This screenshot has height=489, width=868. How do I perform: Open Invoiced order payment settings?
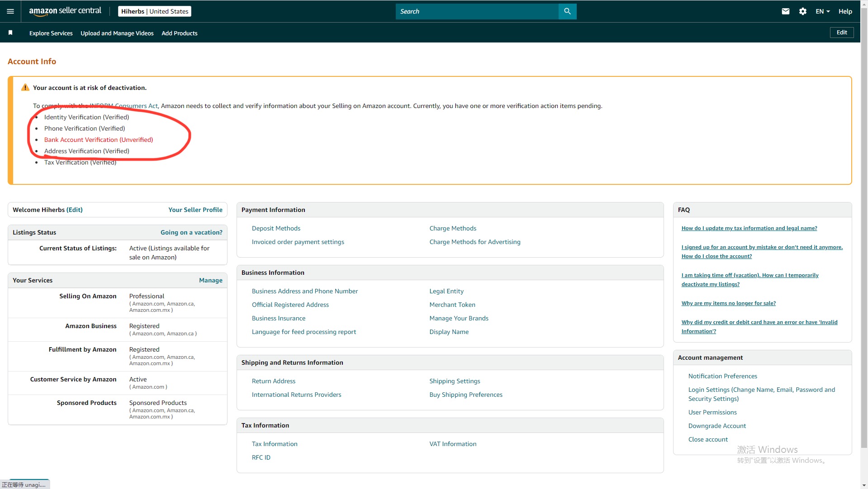pos(298,242)
